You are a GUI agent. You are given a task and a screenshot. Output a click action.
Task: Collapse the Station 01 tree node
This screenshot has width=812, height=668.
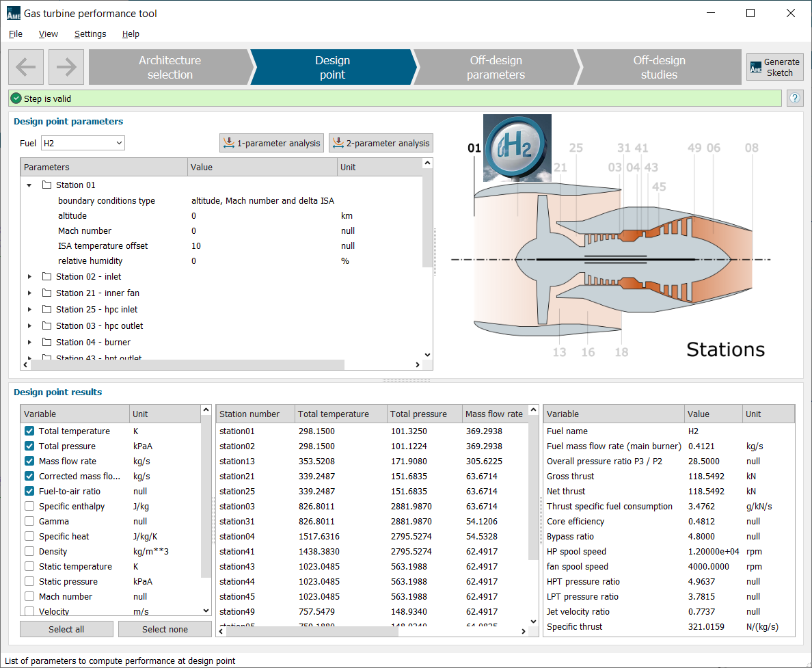point(29,185)
